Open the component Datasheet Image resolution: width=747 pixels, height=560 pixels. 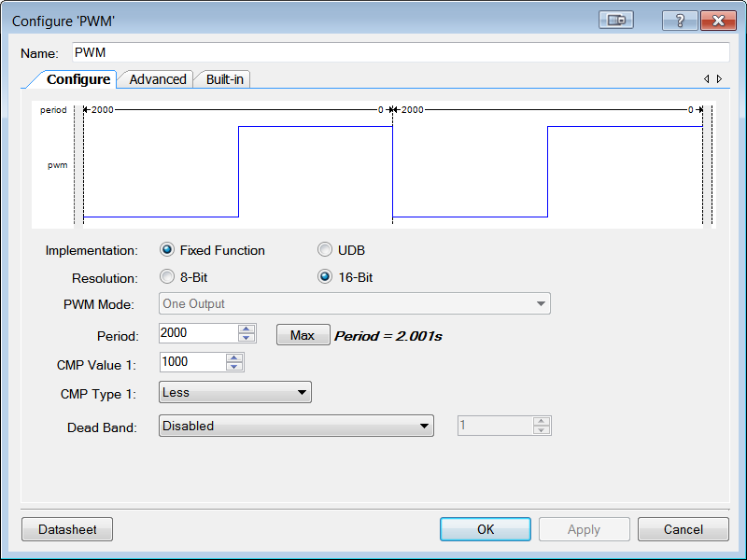[66, 529]
